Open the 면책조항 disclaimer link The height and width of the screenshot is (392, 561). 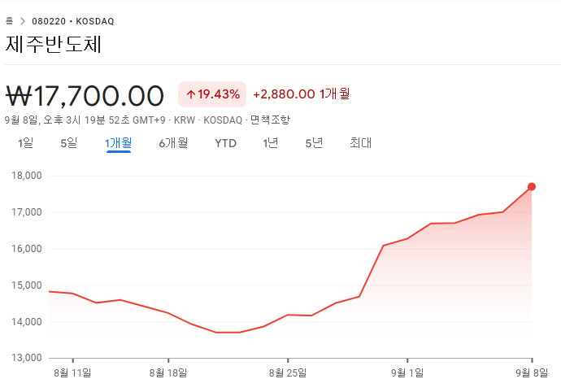pos(270,120)
